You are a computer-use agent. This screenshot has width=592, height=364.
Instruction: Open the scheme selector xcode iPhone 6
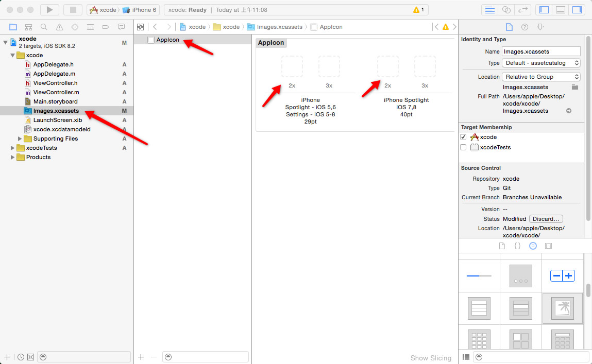(123, 10)
